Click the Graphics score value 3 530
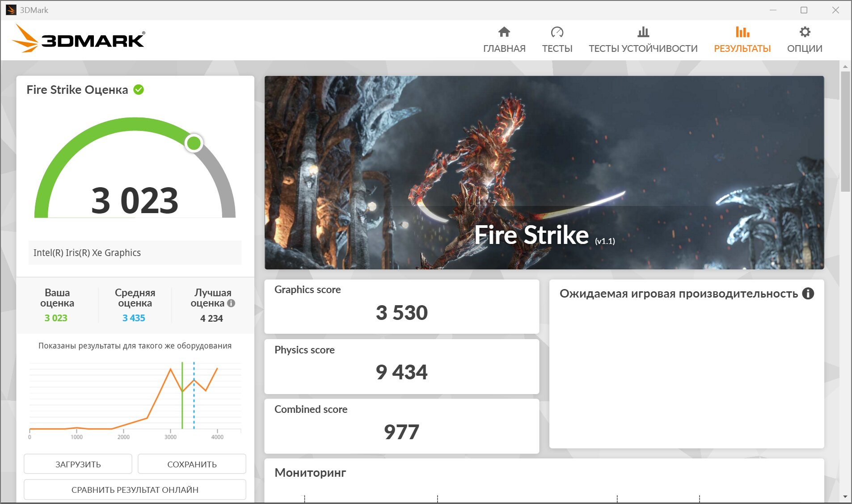This screenshot has width=852, height=504. 402,312
